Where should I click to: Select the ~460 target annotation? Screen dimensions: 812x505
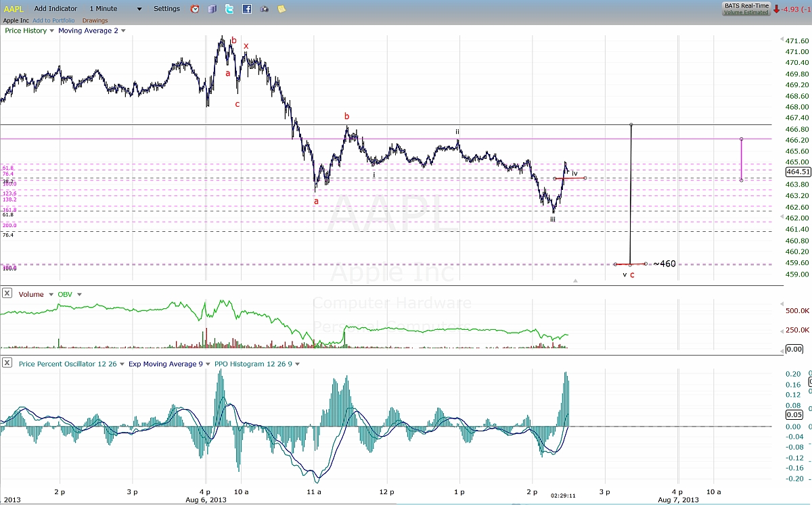coord(664,264)
